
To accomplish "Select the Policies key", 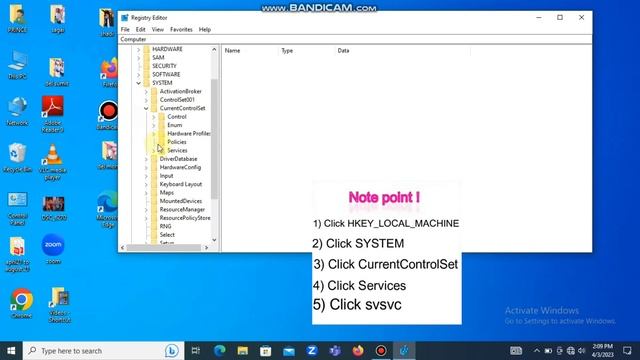I will coord(177,142).
